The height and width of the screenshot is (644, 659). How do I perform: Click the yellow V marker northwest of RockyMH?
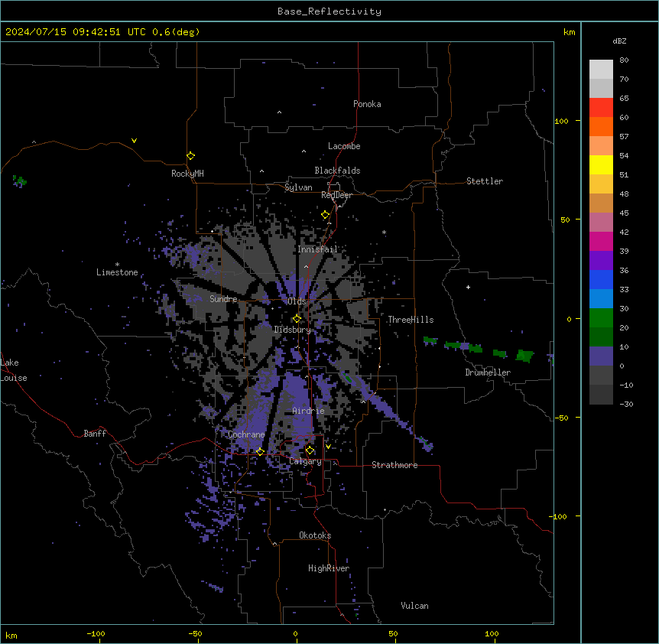pyautogui.click(x=134, y=141)
